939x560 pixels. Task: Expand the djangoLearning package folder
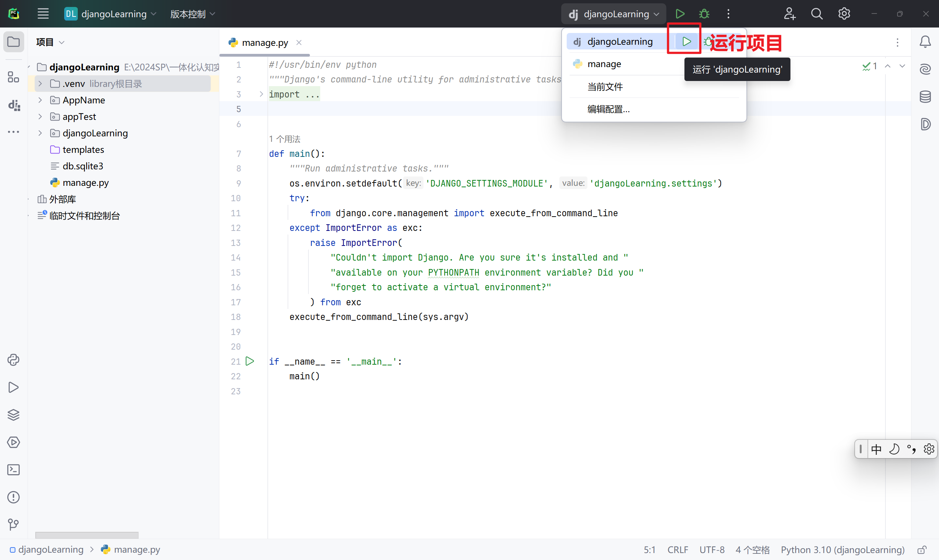[40, 133]
